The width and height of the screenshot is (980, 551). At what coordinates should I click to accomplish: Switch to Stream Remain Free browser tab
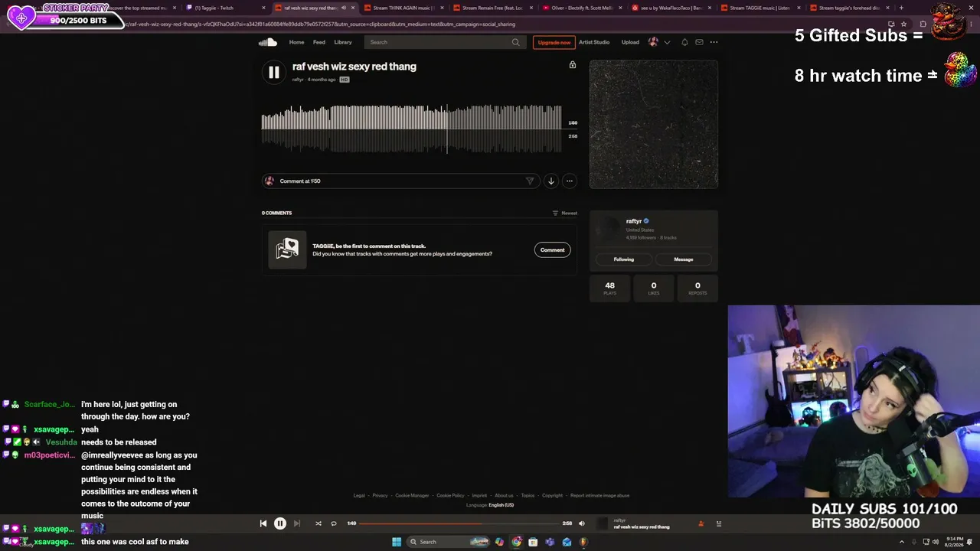(x=492, y=8)
